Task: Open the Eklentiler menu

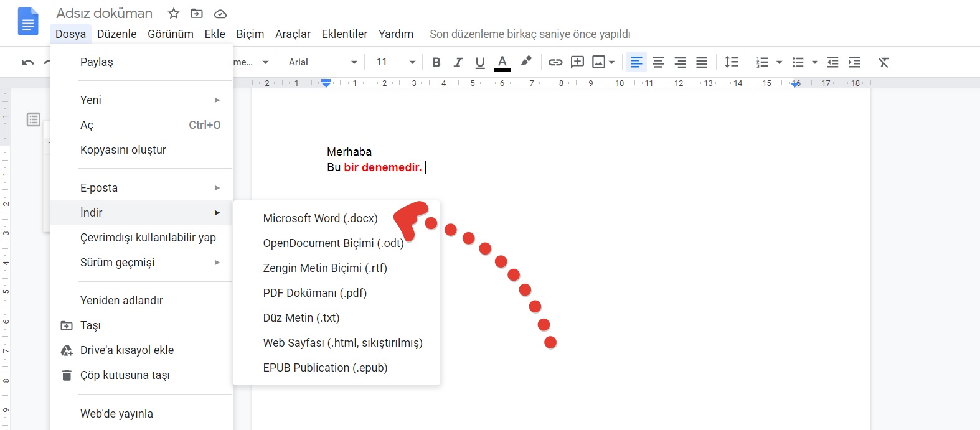Action: 344,34
